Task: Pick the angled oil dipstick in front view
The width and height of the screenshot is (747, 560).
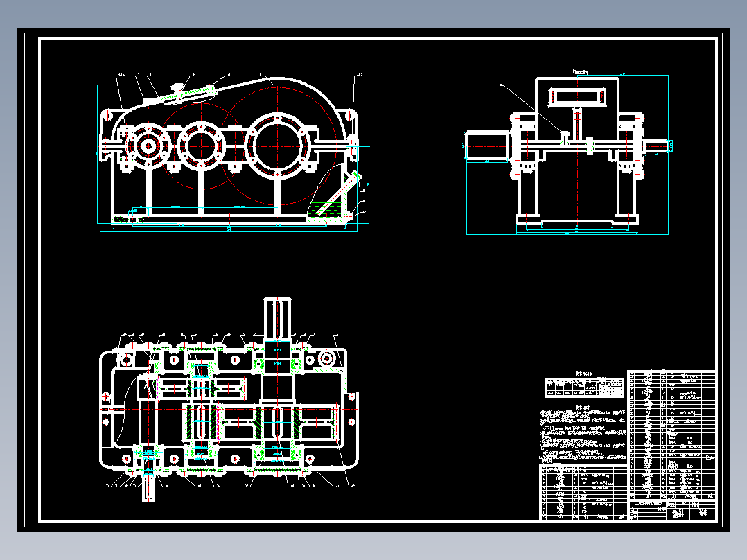Action: click(340, 194)
